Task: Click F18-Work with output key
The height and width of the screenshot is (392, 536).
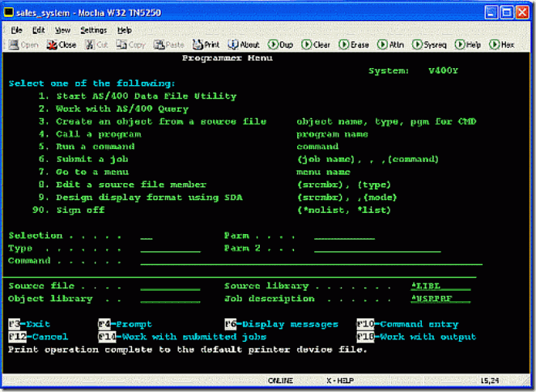Action: click(x=416, y=337)
